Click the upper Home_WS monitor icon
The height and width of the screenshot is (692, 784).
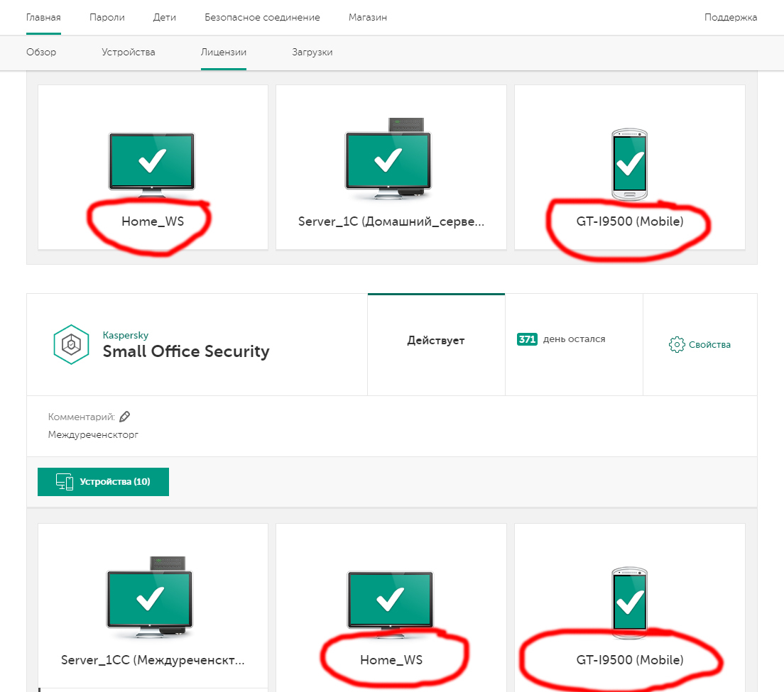[152, 165]
